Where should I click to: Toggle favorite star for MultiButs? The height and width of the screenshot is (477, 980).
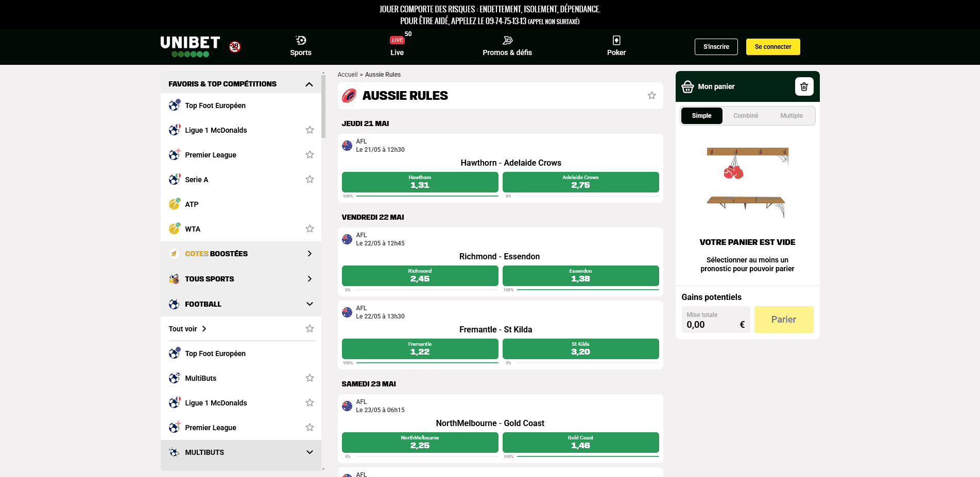pos(310,378)
